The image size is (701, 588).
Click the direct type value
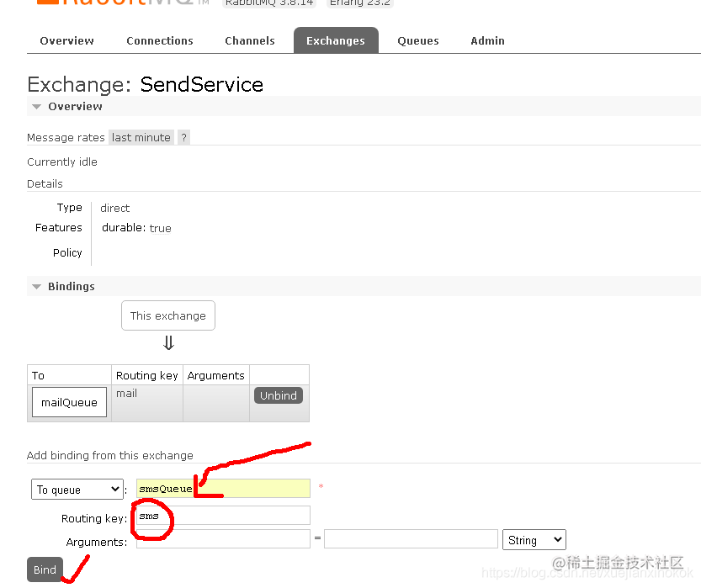(115, 209)
